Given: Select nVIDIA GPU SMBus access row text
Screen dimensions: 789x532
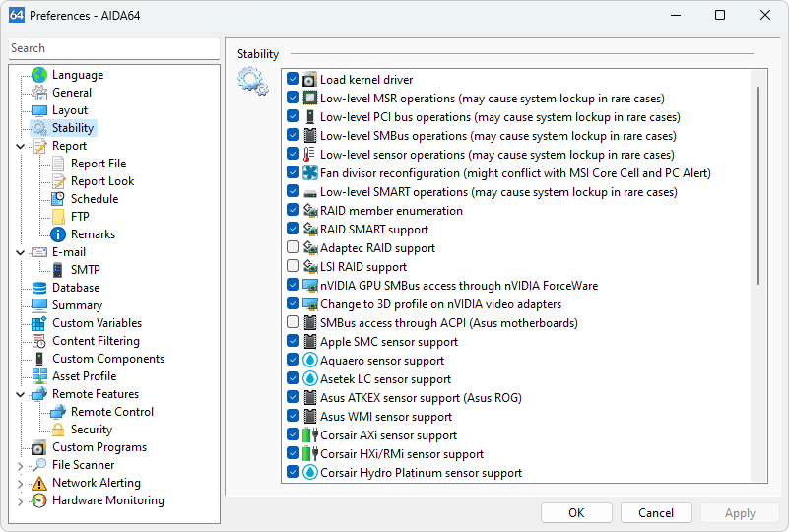Looking at the screenshot, I should tap(459, 286).
